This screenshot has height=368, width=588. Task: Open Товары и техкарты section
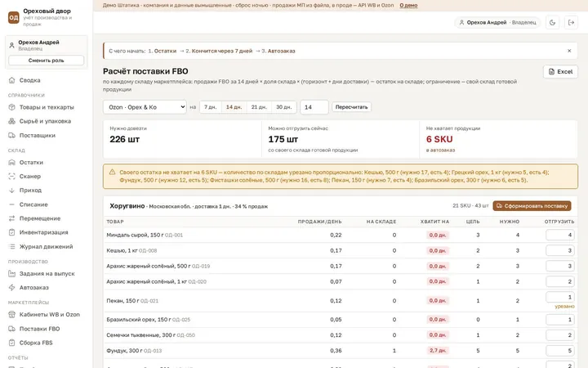[x=47, y=107]
